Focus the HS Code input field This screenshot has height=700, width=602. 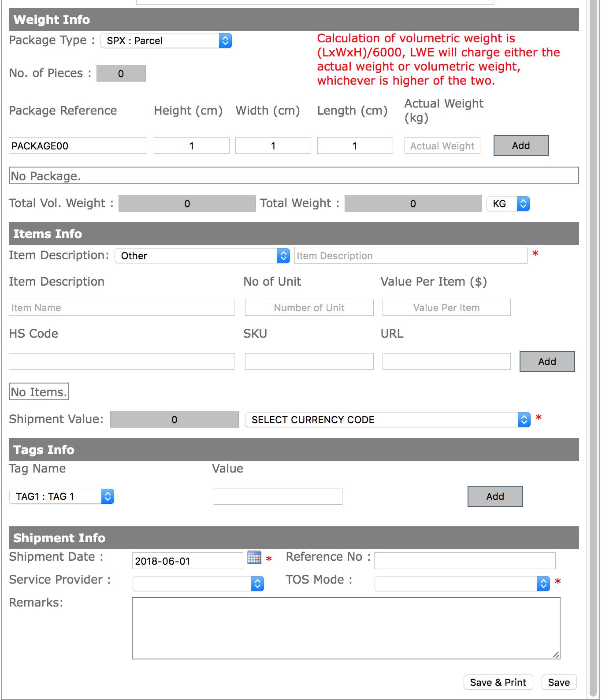point(122,361)
